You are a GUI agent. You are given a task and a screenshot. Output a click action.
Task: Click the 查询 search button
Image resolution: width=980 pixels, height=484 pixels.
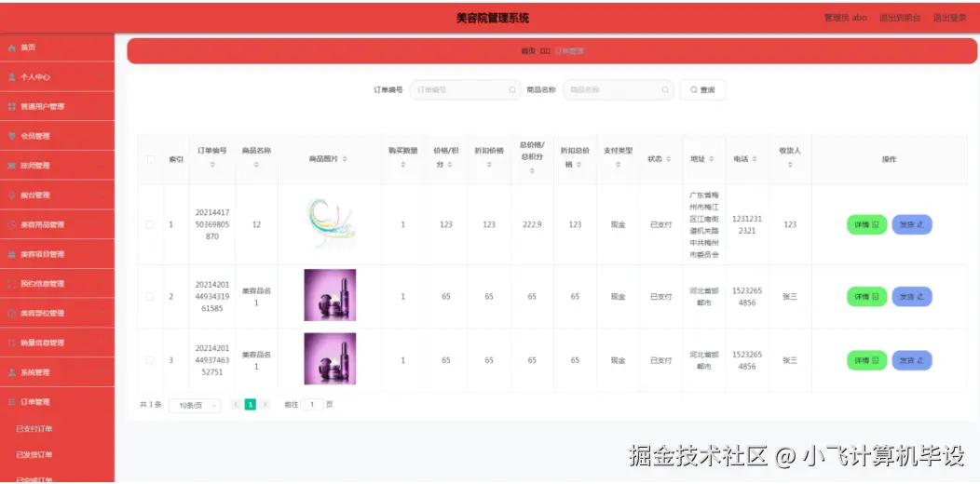[702, 90]
